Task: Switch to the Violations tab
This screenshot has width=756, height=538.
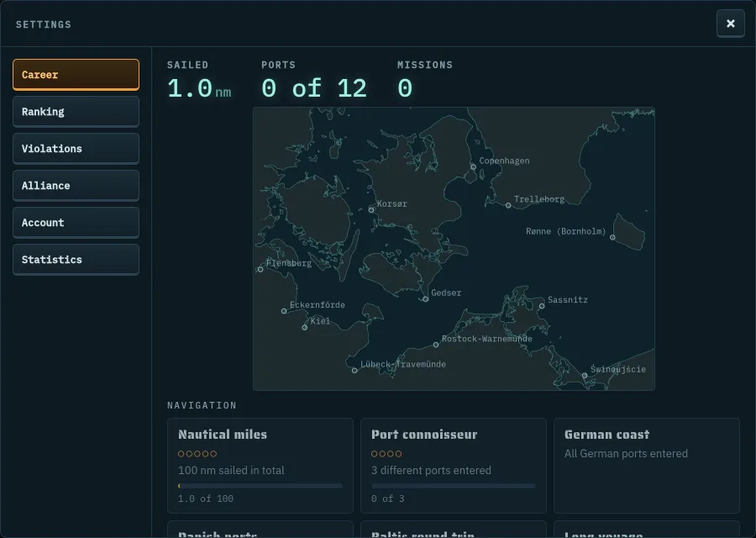Action: pyautogui.click(x=76, y=149)
